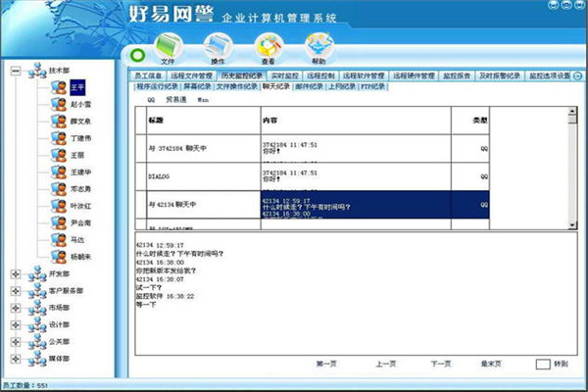The height and width of the screenshot is (392, 588).
Task: Switch to the 远程软件管理 tab
Action: tap(364, 75)
